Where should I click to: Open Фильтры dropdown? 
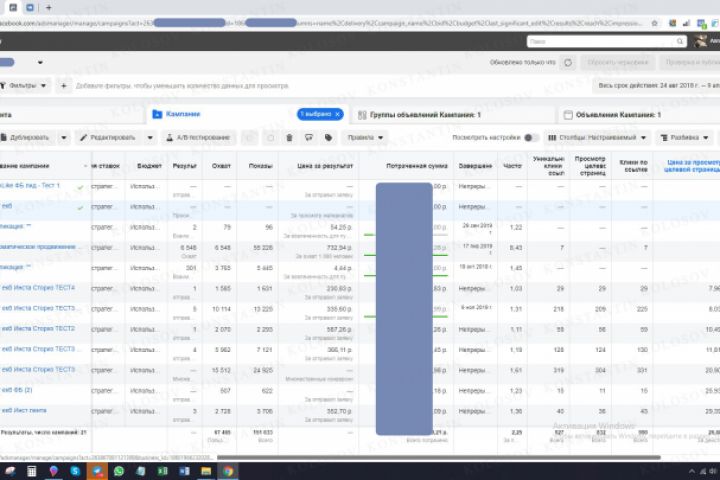click(x=24, y=85)
